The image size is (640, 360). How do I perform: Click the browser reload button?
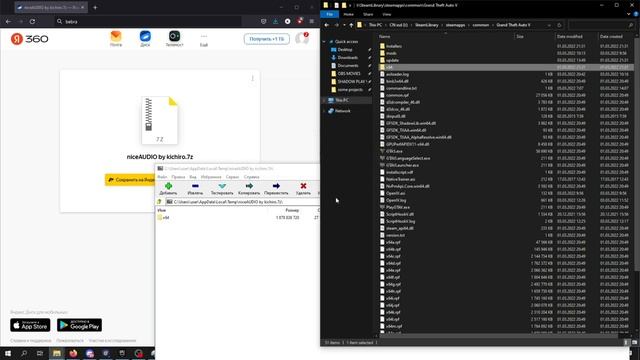tap(32, 21)
